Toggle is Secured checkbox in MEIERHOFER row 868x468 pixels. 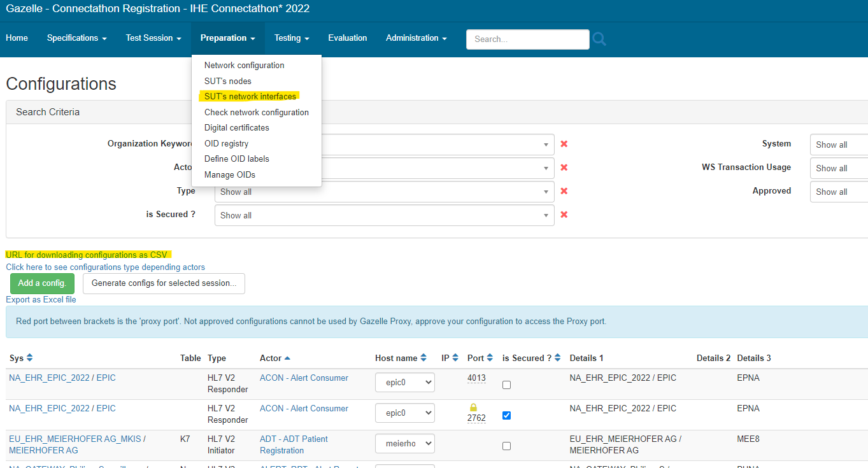[x=506, y=446]
